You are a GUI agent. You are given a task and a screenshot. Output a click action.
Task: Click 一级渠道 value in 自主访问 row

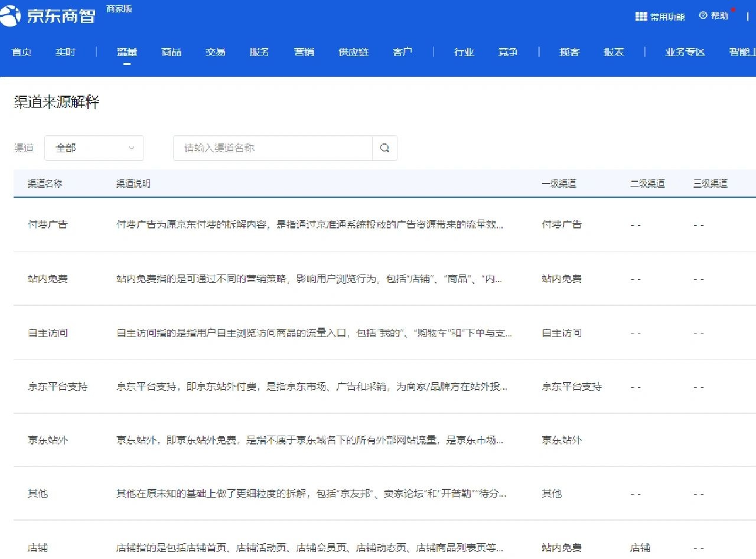[x=562, y=333]
